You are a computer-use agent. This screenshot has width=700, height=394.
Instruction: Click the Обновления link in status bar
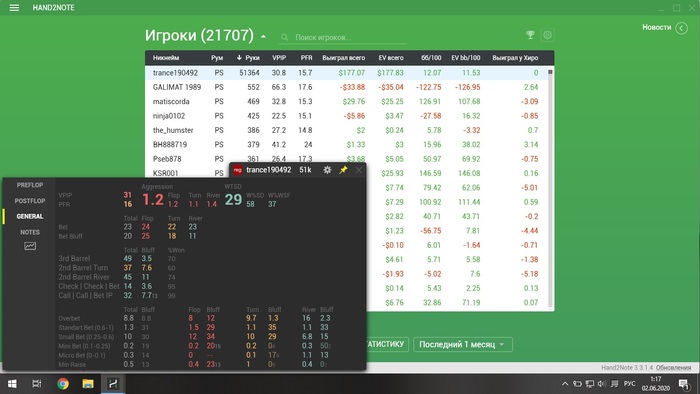pyautogui.click(x=674, y=368)
